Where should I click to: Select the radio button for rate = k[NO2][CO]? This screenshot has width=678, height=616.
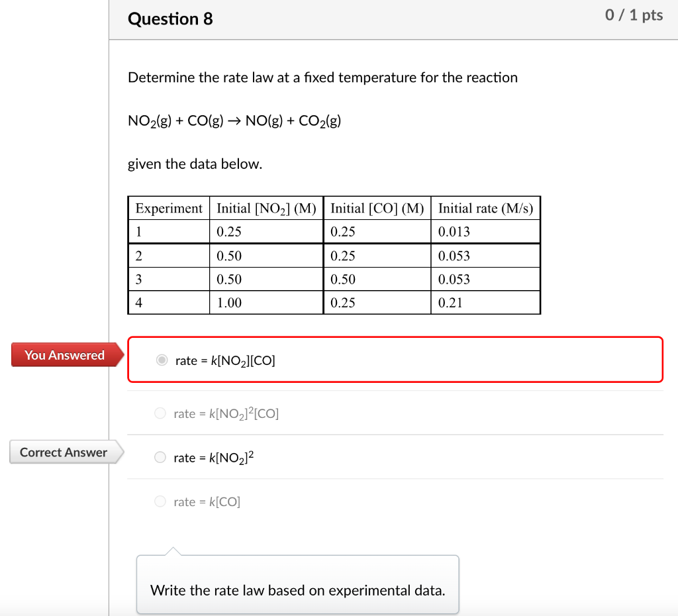pyautogui.click(x=162, y=360)
